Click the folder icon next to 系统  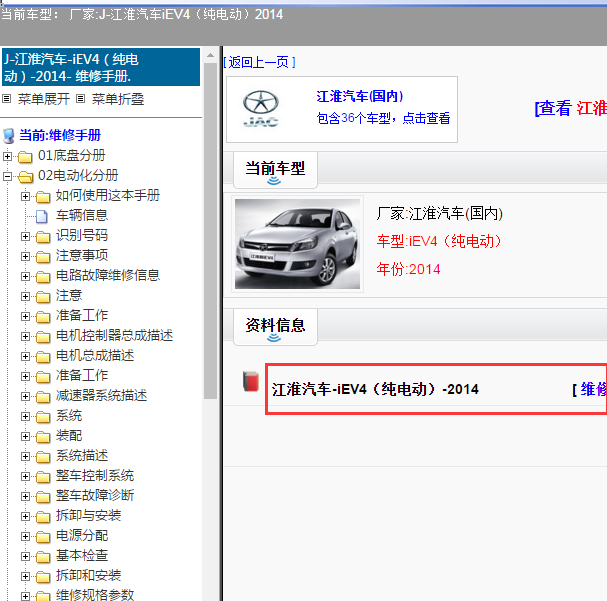click(x=43, y=417)
